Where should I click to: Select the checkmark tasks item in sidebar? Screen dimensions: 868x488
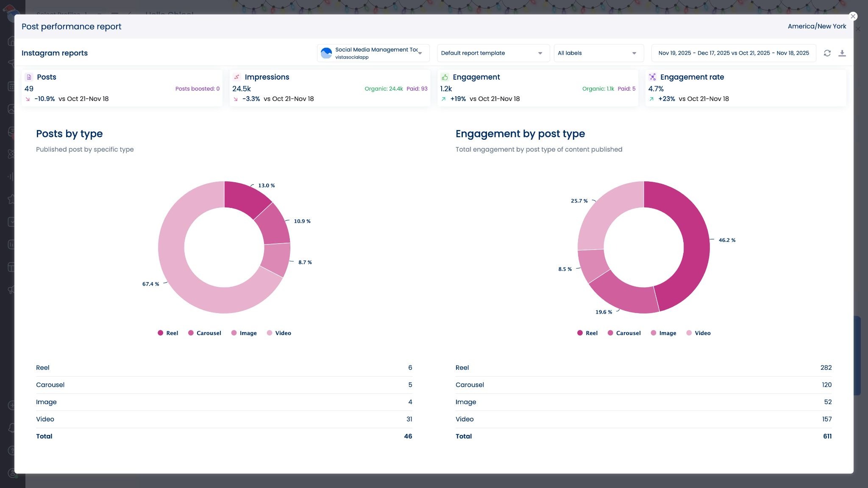pyautogui.click(x=11, y=222)
